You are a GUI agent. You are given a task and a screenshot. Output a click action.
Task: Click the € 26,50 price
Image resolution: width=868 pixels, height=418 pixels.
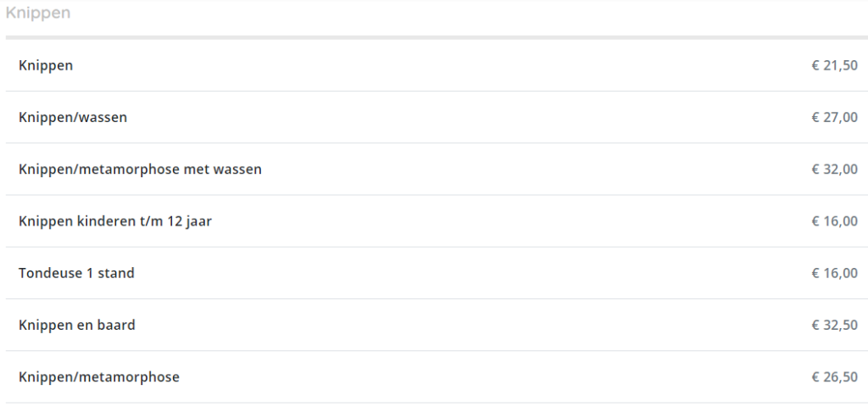tap(835, 377)
